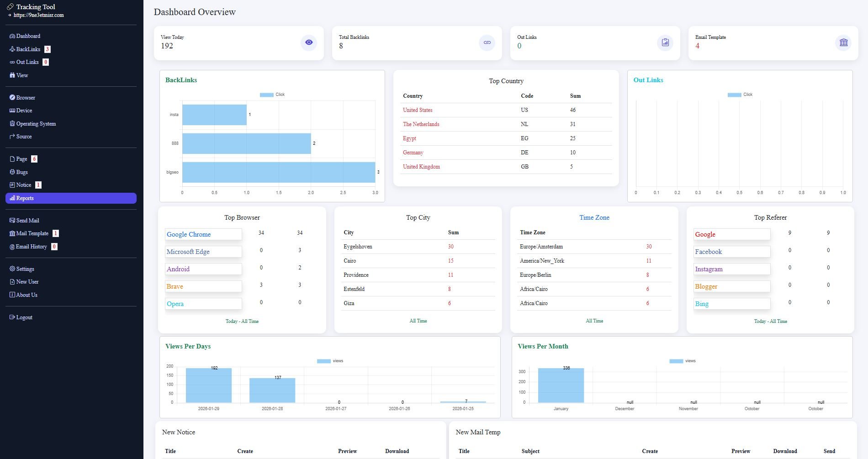Toggle views legend in Views Per Days
The height and width of the screenshot is (459, 868).
click(x=330, y=361)
